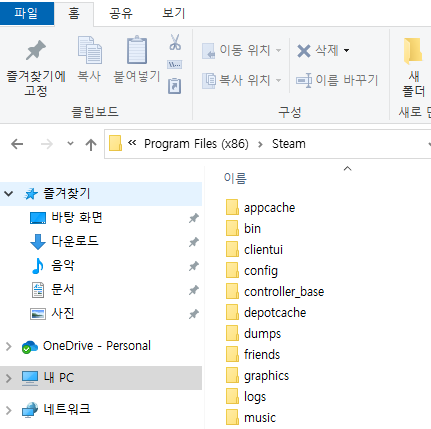Expand the 내 PC node

click(9, 378)
